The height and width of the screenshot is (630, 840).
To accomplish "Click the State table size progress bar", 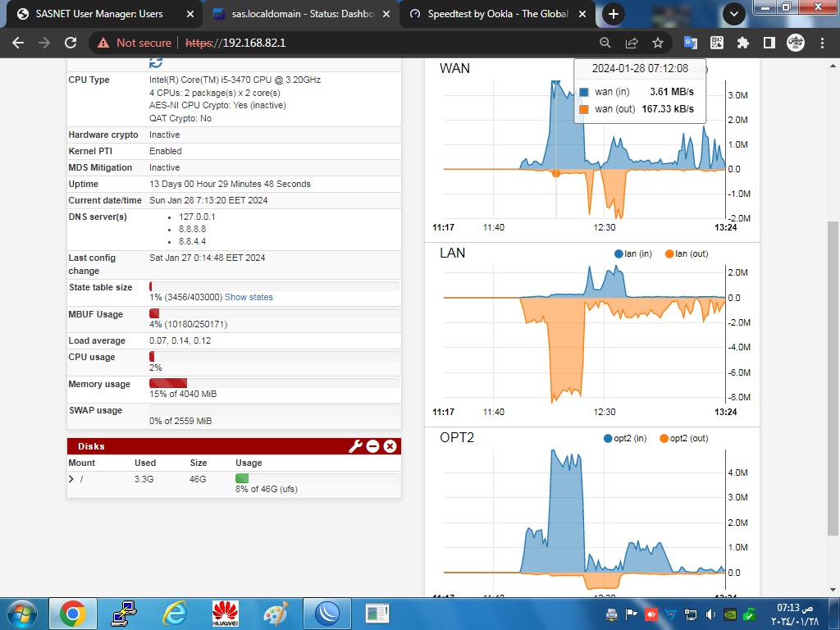I will click(274, 286).
